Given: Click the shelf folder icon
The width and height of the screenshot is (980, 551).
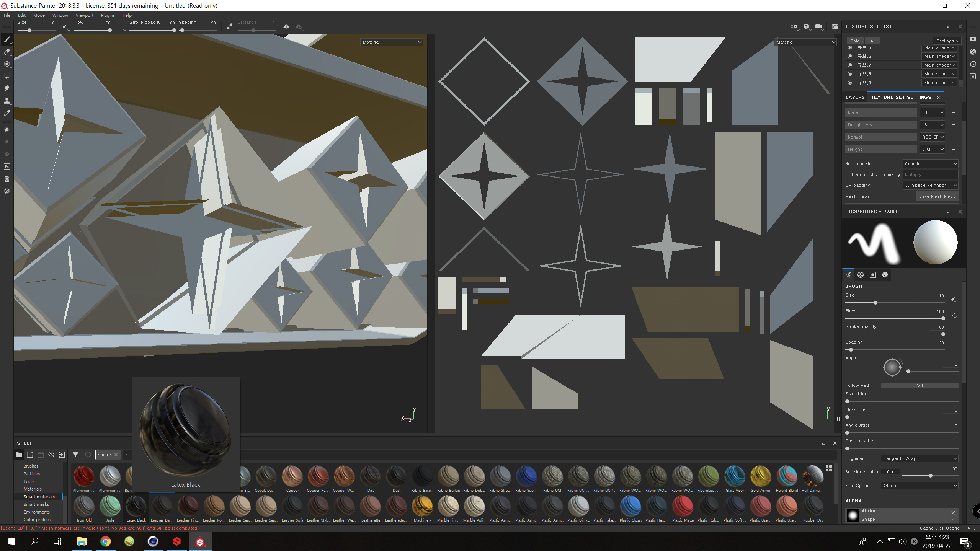Looking at the screenshot, I should click(x=19, y=455).
